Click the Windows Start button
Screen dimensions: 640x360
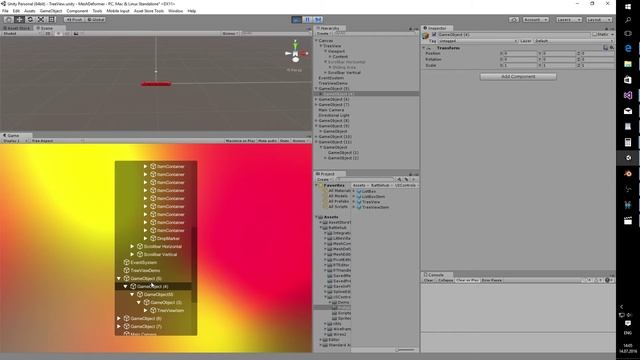tap(628, 6)
